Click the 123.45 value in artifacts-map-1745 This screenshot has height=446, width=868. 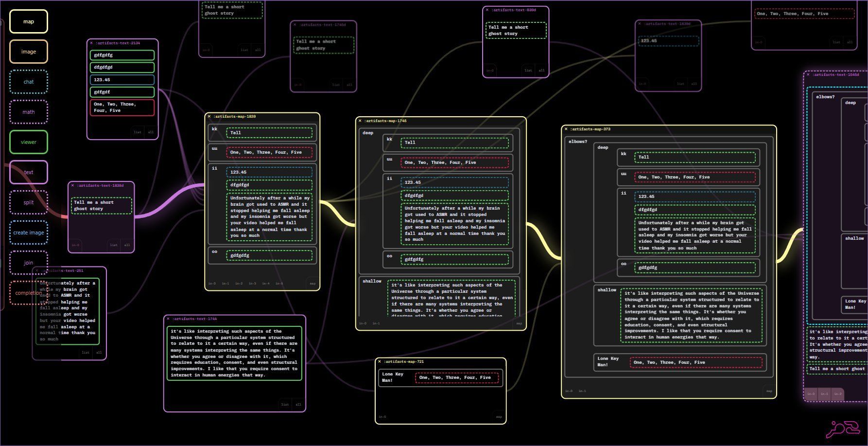(454, 182)
